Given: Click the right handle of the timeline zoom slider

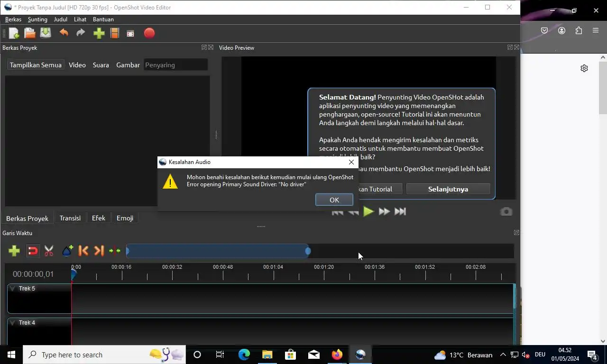Looking at the screenshot, I should coord(308,251).
